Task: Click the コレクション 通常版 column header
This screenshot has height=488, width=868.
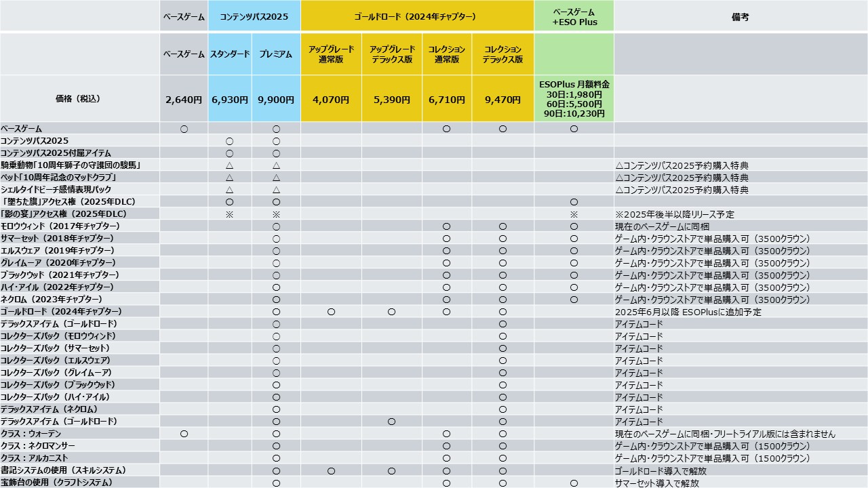Action: [x=446, y=54]
